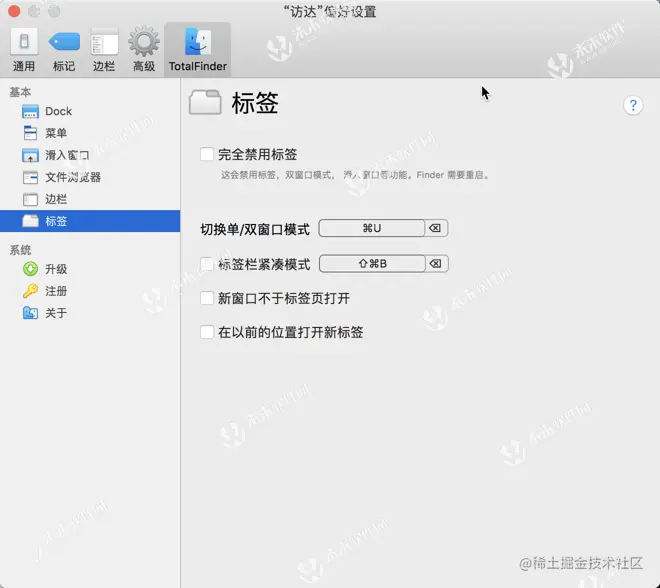The height and width of the screenshot is (588, 660).
Task: Close the preferences window with the red button
Action: click(14, 11)
